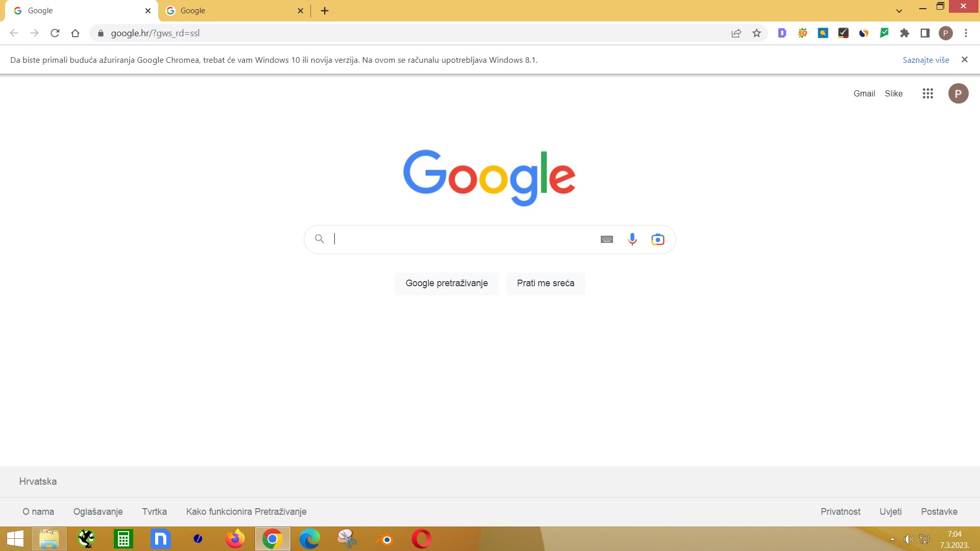
Task: Bookmark this page with the star
Action: click(756, 33)
